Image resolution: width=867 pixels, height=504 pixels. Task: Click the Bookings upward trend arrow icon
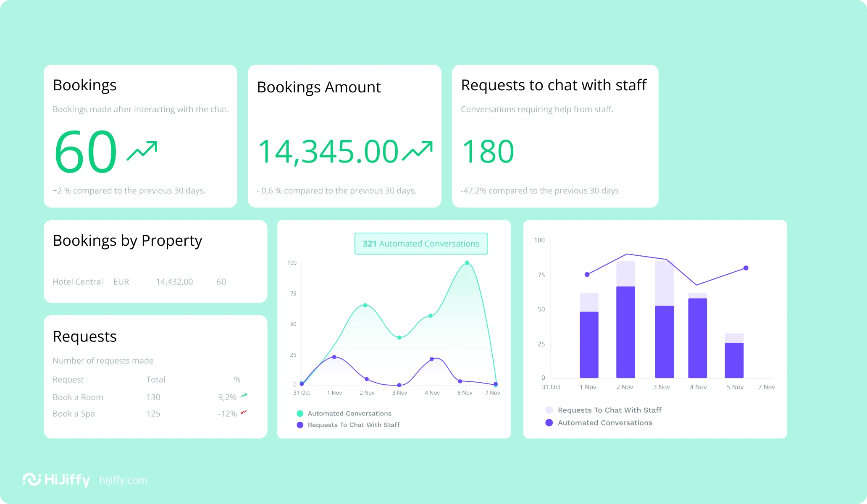coord(142,151)
